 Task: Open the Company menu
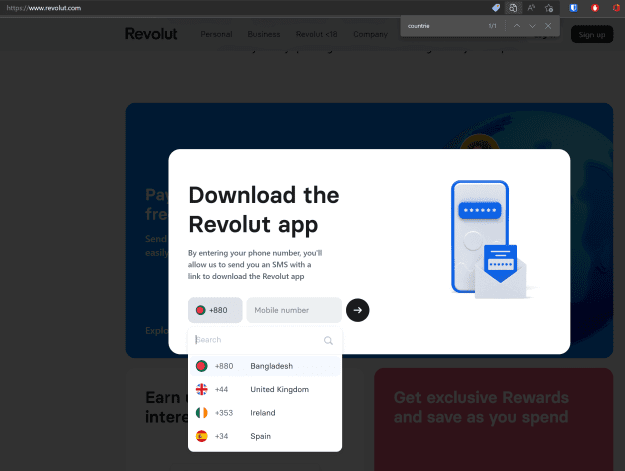[370, 34]
